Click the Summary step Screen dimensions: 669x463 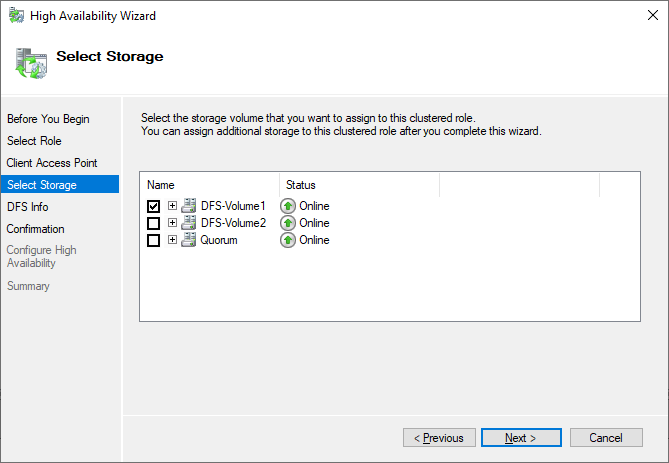pos(28,286)
